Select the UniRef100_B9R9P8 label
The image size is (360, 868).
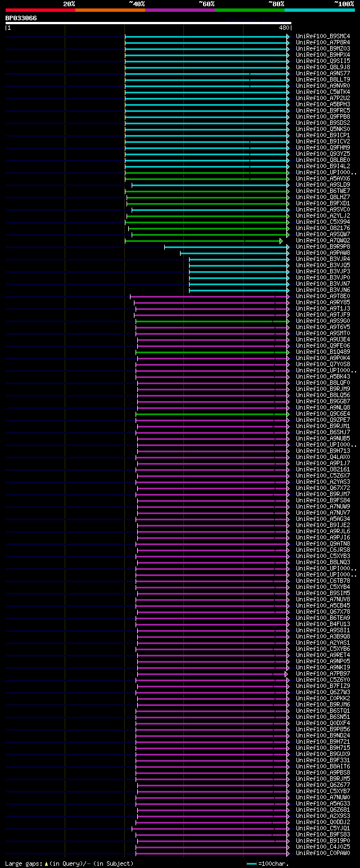323,247
